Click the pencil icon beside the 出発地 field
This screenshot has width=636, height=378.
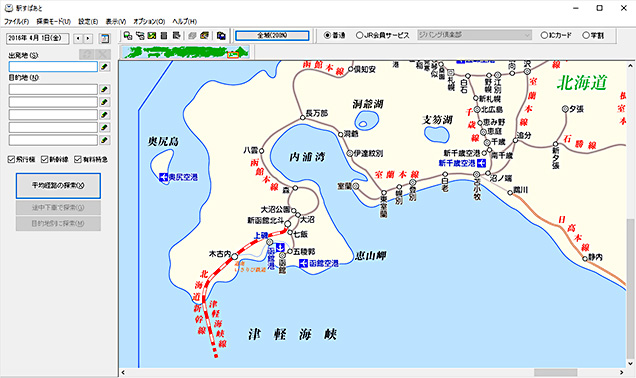pos(105,67)
